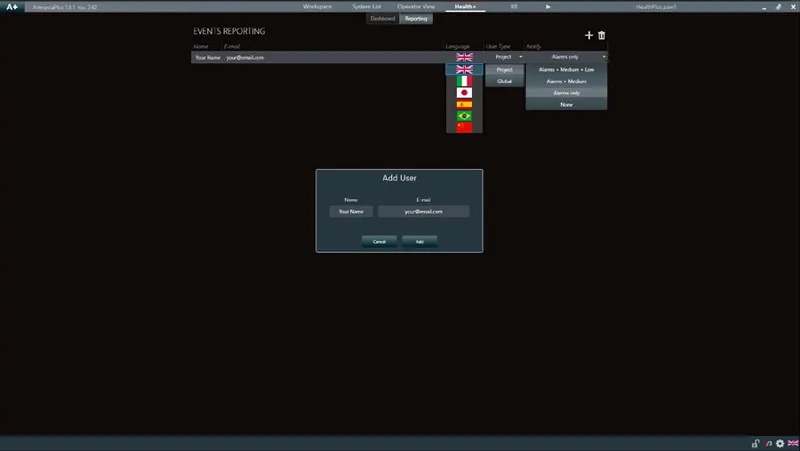The height and width of the screenshot is (451, 800).
Task: Click the Your Name cell in user row
Action: pyautogui.click(x=208, y=58)
